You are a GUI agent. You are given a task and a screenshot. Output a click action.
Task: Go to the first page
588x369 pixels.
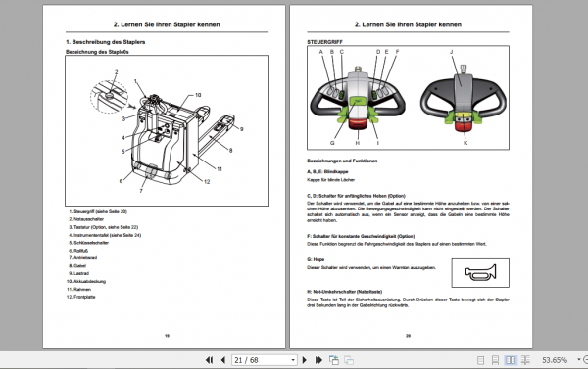coord(210,360)
